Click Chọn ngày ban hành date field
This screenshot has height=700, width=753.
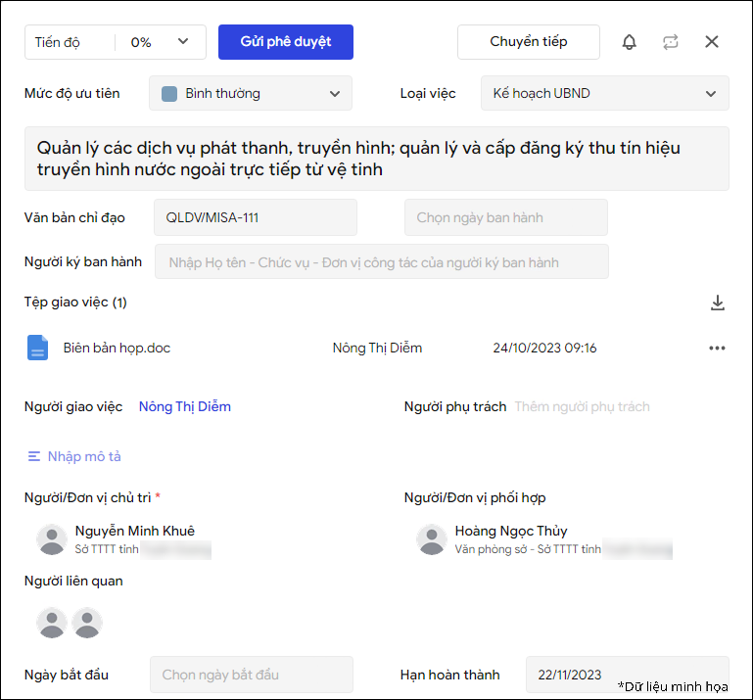coord(506,217)
